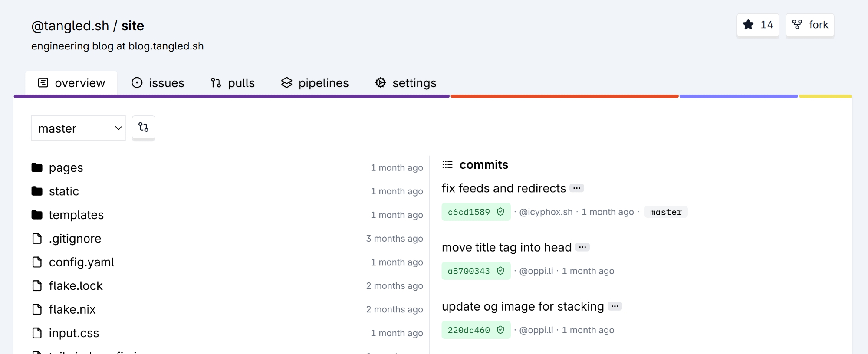This screenshot has height=354, width=868.
Task: Click the commits list icon
Action: click(x=447, y=165)
